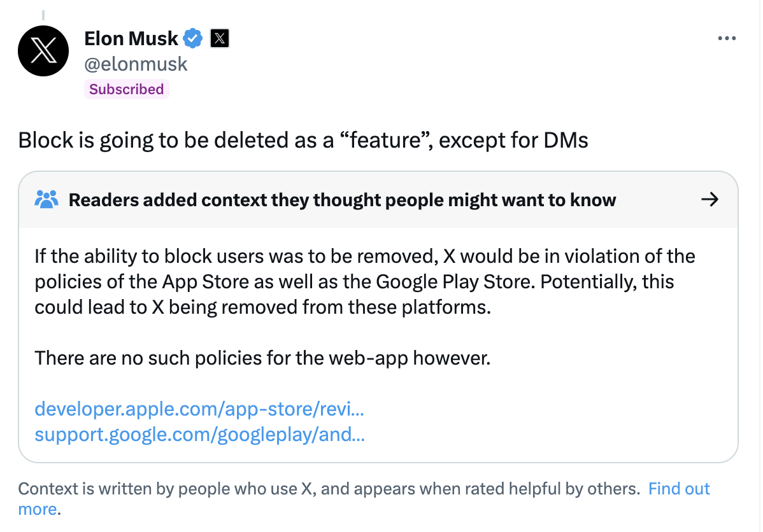Click the X affiliate badge next to checkmark
The height and width of the screenshot is (532, 763).
pyautogui.click(x=219, y=38)
